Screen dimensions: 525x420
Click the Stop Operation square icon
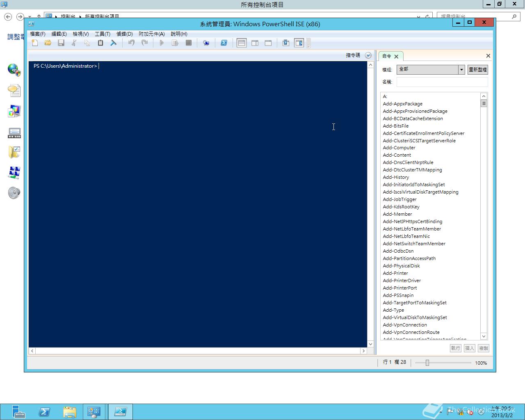pos(189,43)
